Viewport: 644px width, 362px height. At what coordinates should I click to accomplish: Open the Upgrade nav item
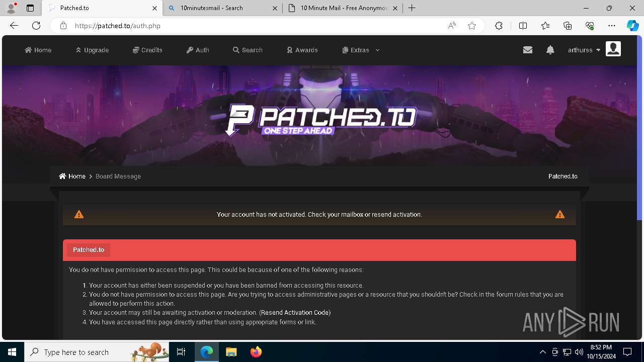[92, 50]
